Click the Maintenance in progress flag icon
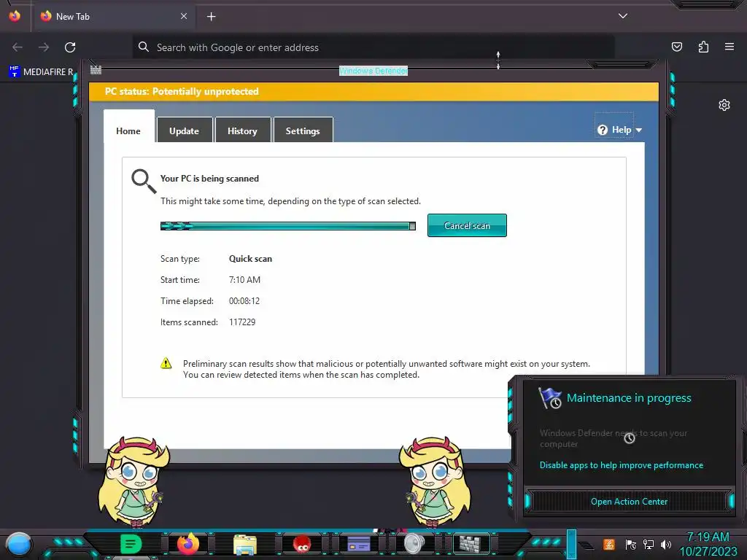The width and height of the screenshot is (747, 560). (550, 398)
